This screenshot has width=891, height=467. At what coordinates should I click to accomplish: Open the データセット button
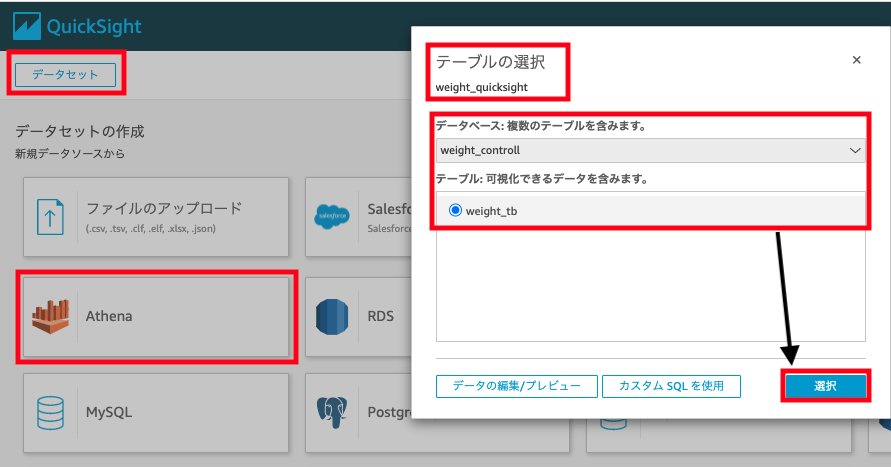click(x=65, y=74)
